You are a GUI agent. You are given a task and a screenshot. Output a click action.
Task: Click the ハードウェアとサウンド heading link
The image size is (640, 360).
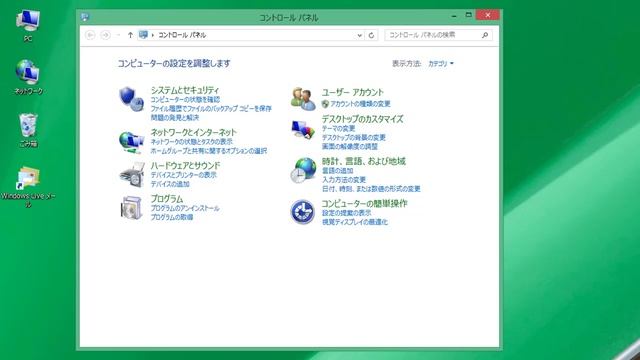click(185, 166)
